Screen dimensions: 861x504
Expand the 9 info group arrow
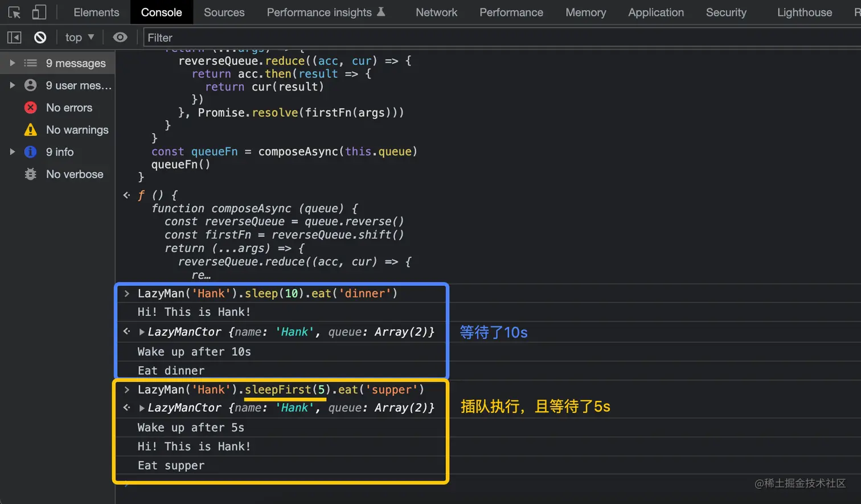12,152
